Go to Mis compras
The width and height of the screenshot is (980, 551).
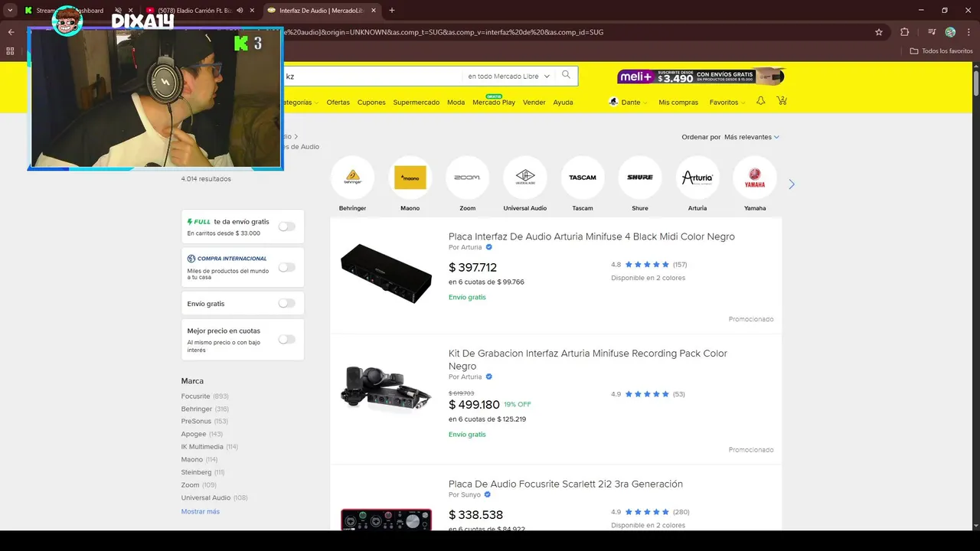(678, 102)
